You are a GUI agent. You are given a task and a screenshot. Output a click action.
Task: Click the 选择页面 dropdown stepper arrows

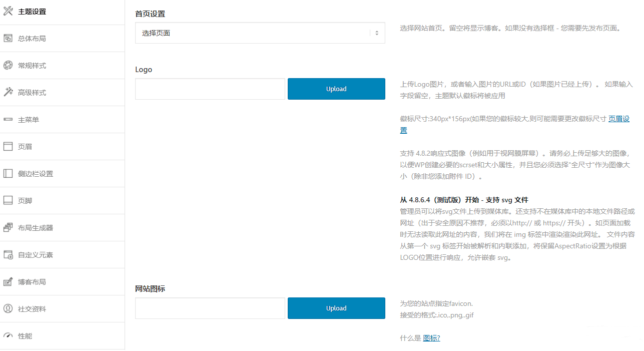[x=376, y=32]
